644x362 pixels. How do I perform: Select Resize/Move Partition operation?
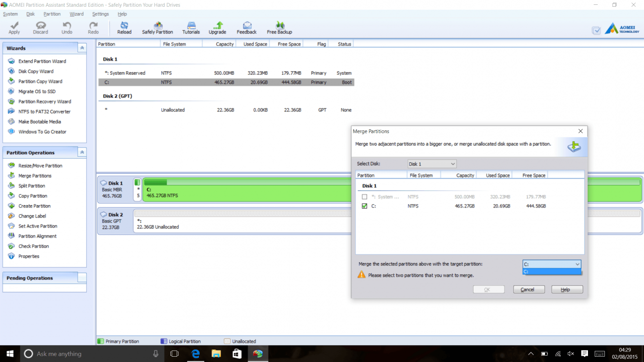[x=35, y=166]
